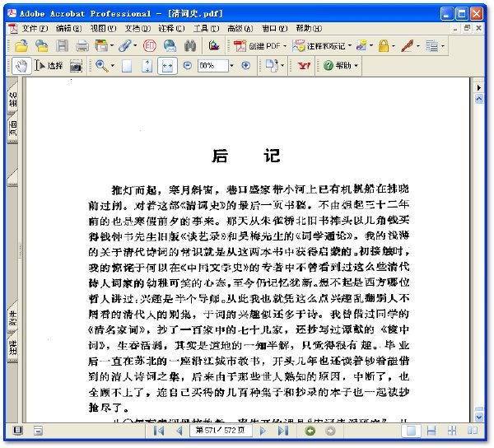Activate the 选择 text Select tool

click(49, 66)
